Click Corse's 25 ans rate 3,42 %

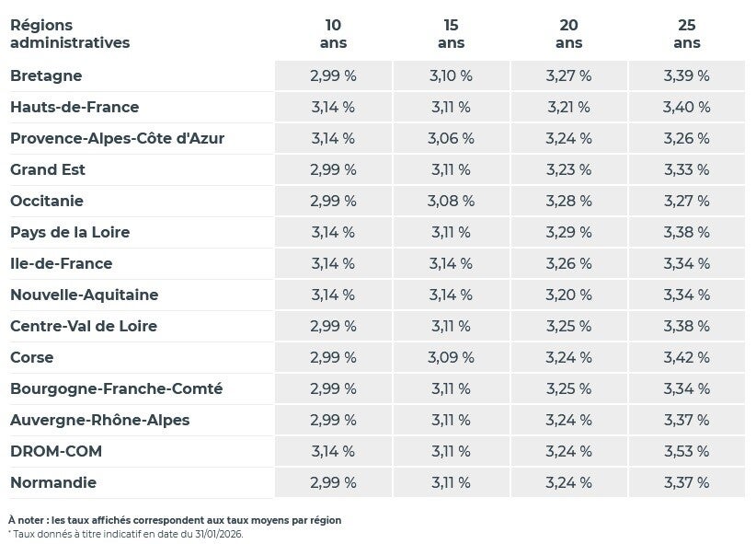point(686,357)
